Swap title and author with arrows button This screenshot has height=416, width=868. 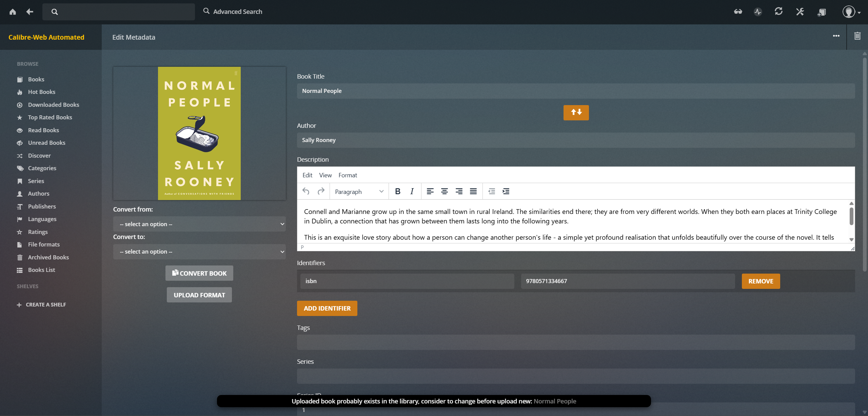point(576,112)
